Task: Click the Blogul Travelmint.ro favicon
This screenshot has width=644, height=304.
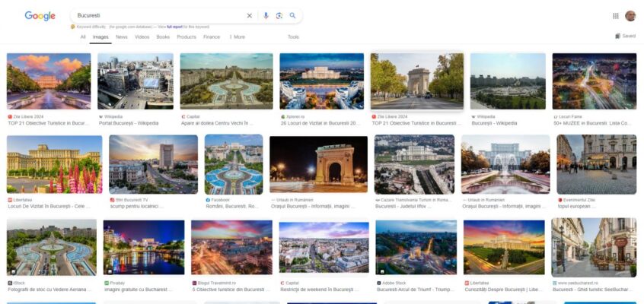Action: [194, 283]
